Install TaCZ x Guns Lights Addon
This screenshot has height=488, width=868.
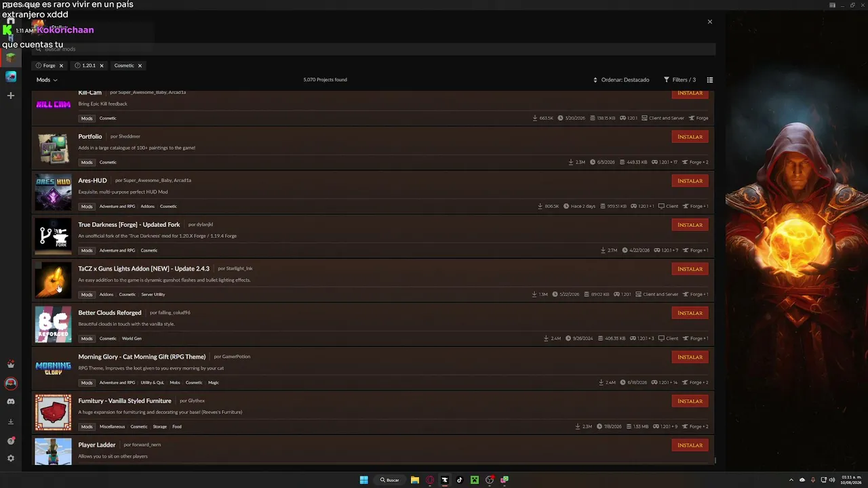[x=690, y=269]
